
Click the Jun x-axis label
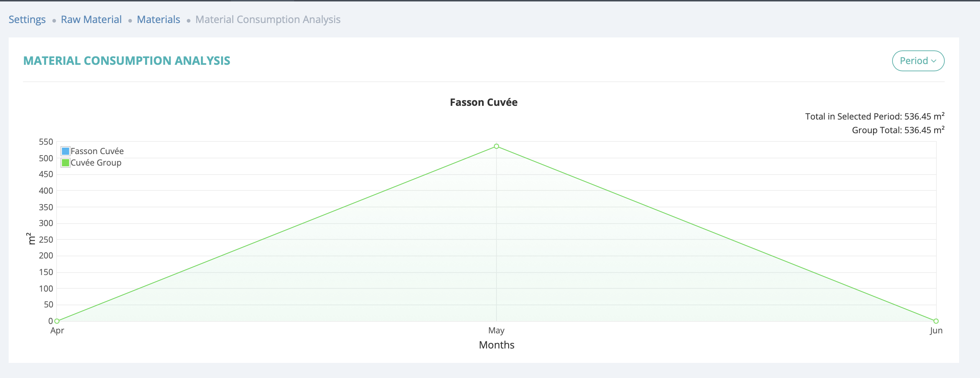(936, 330)
